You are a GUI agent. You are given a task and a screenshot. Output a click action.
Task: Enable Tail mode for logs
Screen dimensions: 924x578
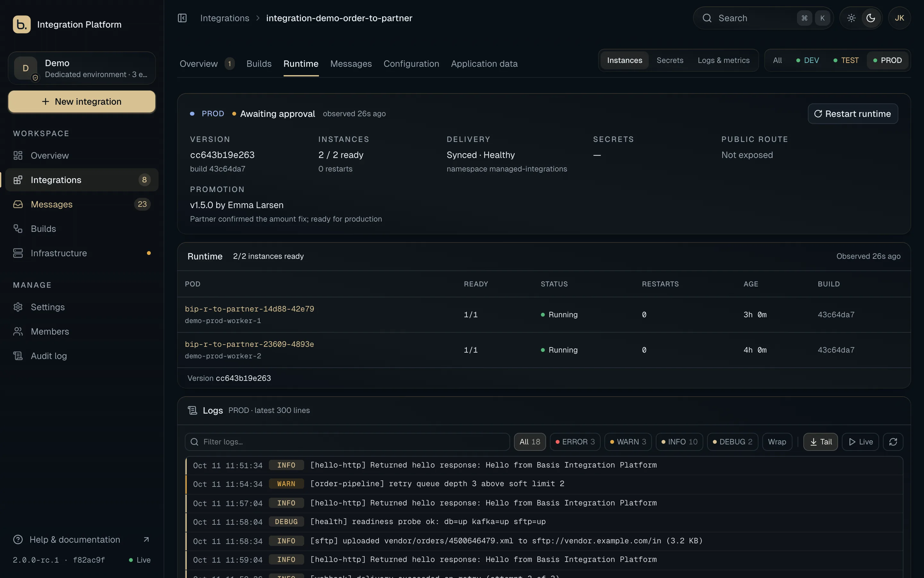pyautogui.click(x=820, y=442)
